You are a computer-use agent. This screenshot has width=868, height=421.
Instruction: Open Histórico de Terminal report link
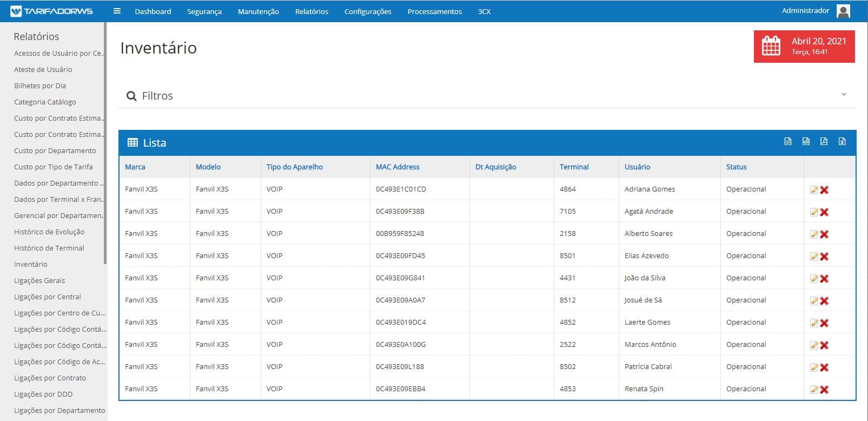click(x=49, y=248)
